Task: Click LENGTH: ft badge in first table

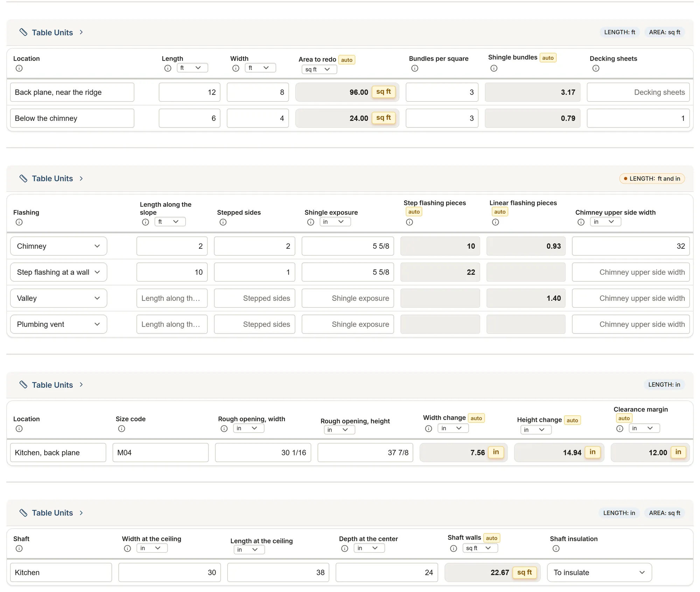Action: coord(619,32)
